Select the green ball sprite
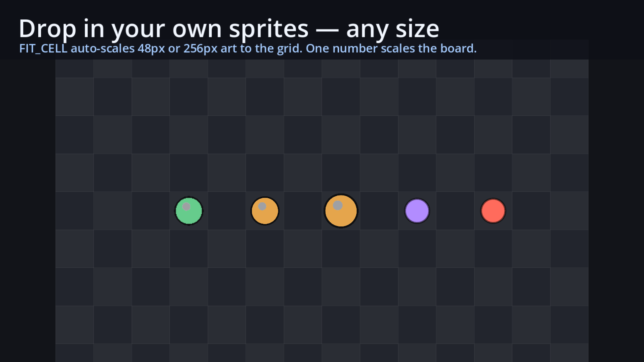Image resolution: width=644 pixels, height=362 pixels. [x=189, y=211]
